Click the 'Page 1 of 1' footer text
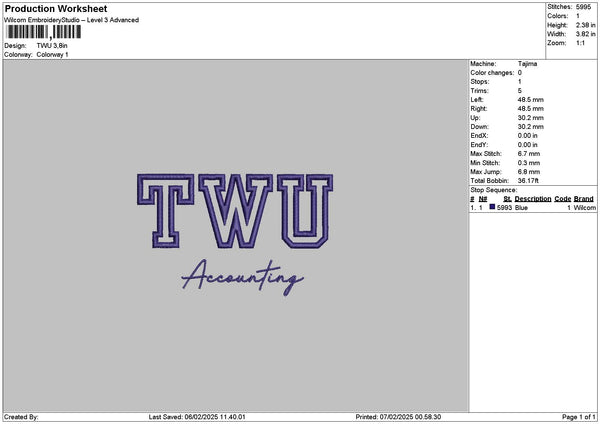The image size is (600, 424). coord(579,417)
